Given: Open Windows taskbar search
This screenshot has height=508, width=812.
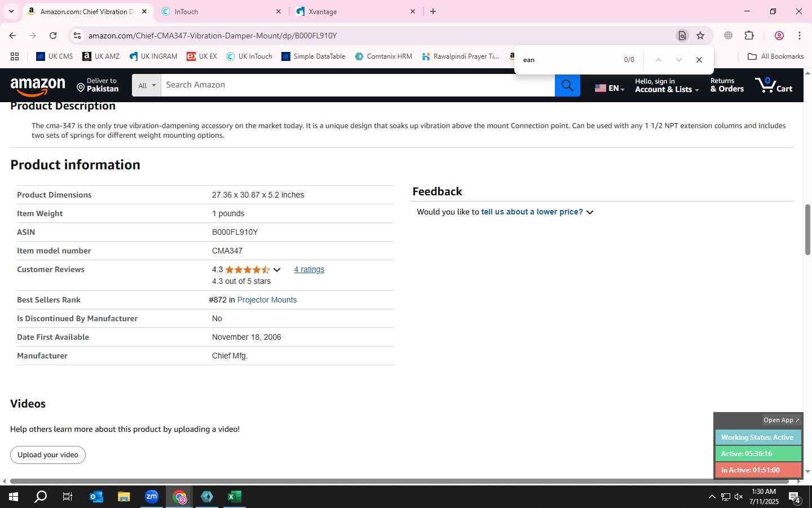Looking at the screenshot, I should point(41,497).
